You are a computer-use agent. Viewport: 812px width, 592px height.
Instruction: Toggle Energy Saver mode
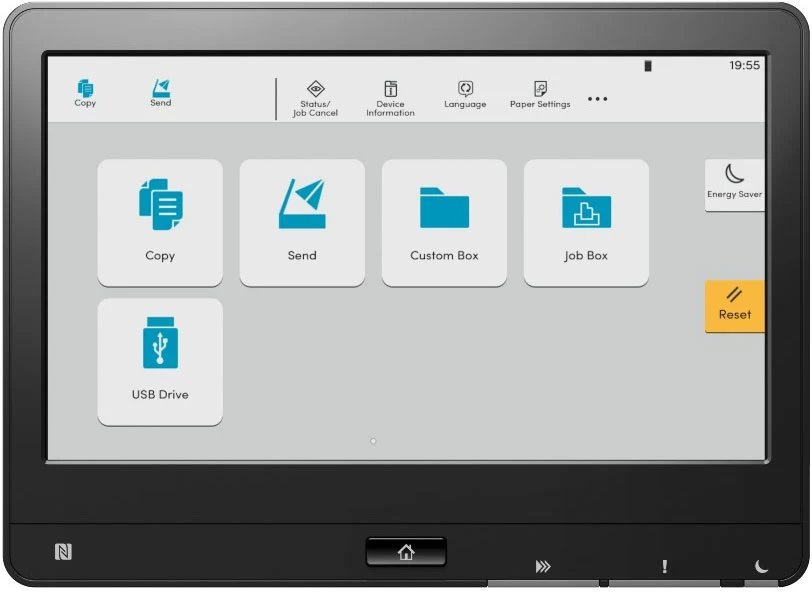coord(734,183)
